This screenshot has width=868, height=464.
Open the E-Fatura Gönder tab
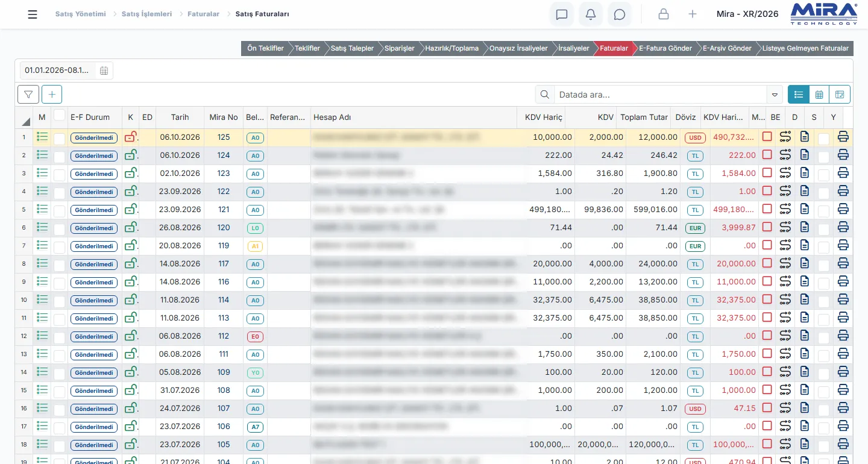(x=665, y=48)
